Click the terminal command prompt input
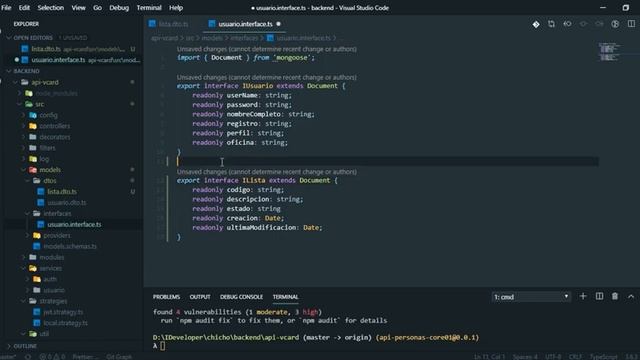Image resolution: width=640 pixels, height=360 pixels. [x=162, y=346]
